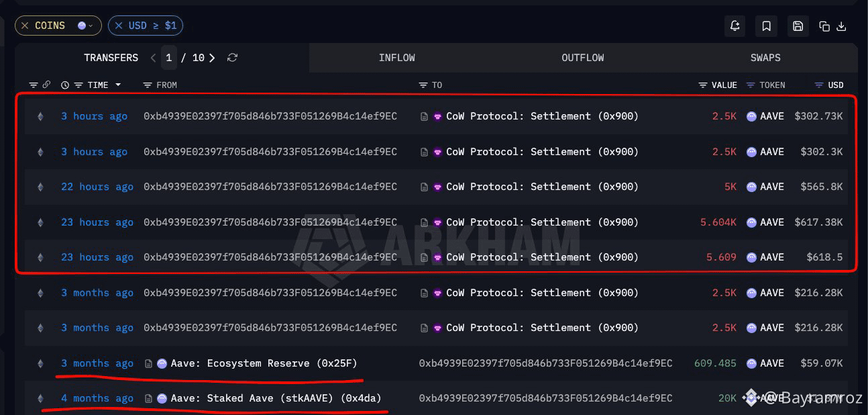Open the '3 hours ago' link for $302.3K transfer
The width and height of the screenshot is (868, 415).
94,152
